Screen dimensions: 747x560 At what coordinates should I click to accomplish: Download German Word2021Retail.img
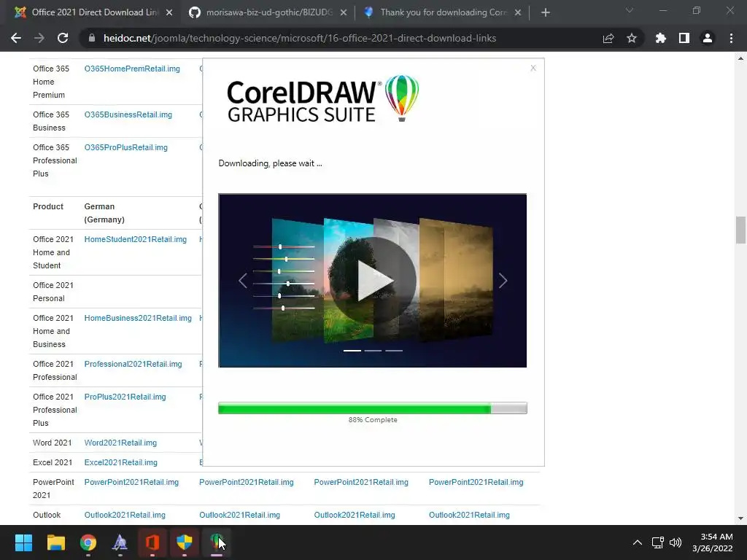(120, 443)
